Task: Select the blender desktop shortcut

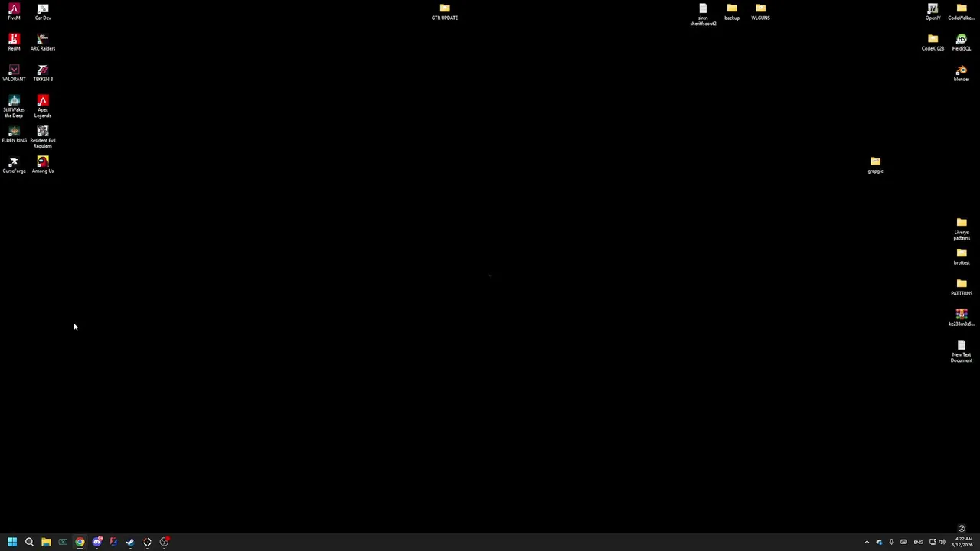Action: coord(962,73)
